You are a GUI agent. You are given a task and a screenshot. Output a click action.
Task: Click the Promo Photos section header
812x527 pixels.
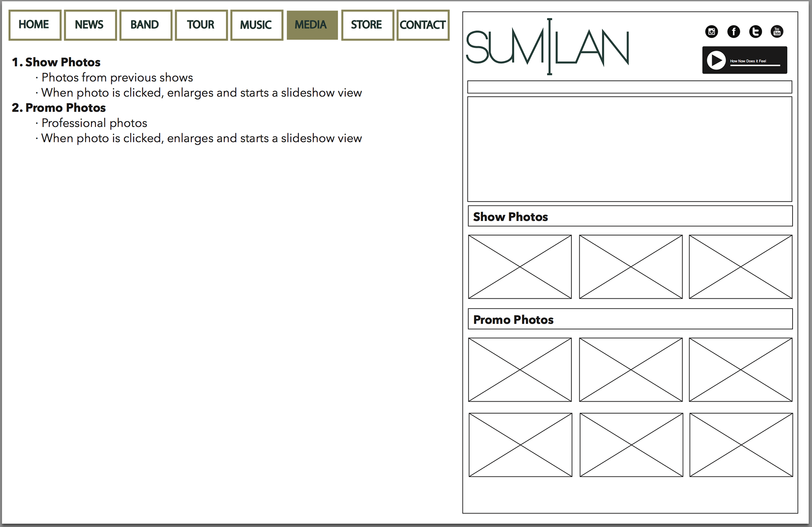tap(630, 319)
